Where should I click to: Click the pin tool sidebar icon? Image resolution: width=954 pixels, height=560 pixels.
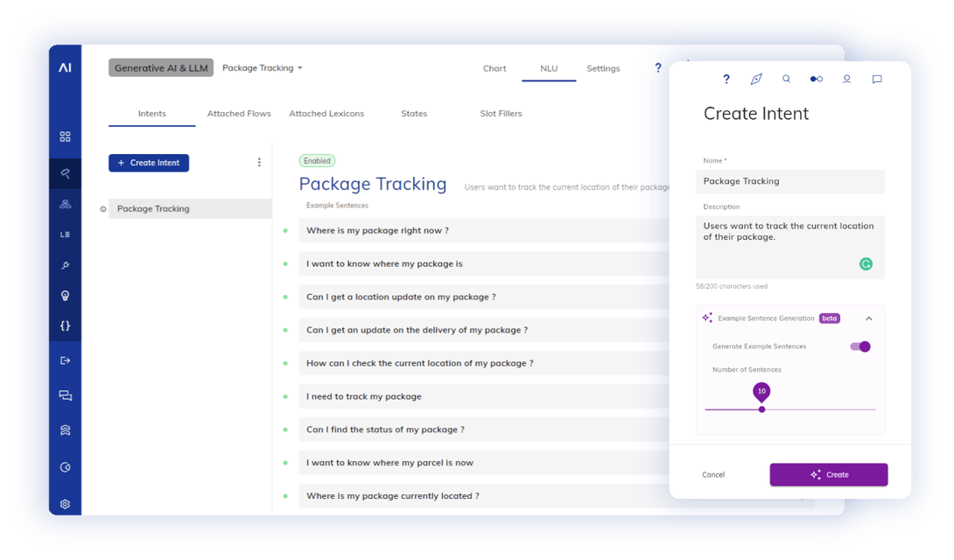pyautogui.click(x=65, y=265)
